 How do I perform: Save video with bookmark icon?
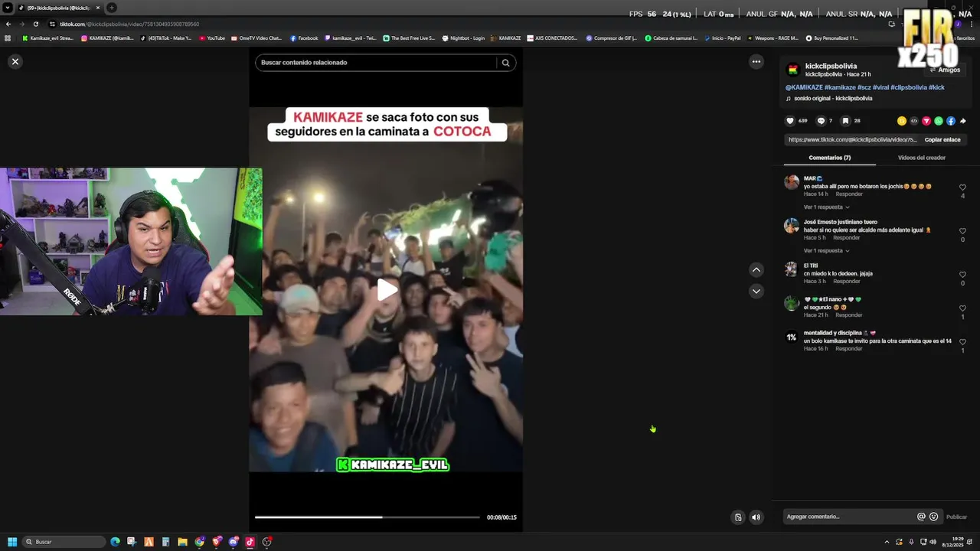point(845,121)
